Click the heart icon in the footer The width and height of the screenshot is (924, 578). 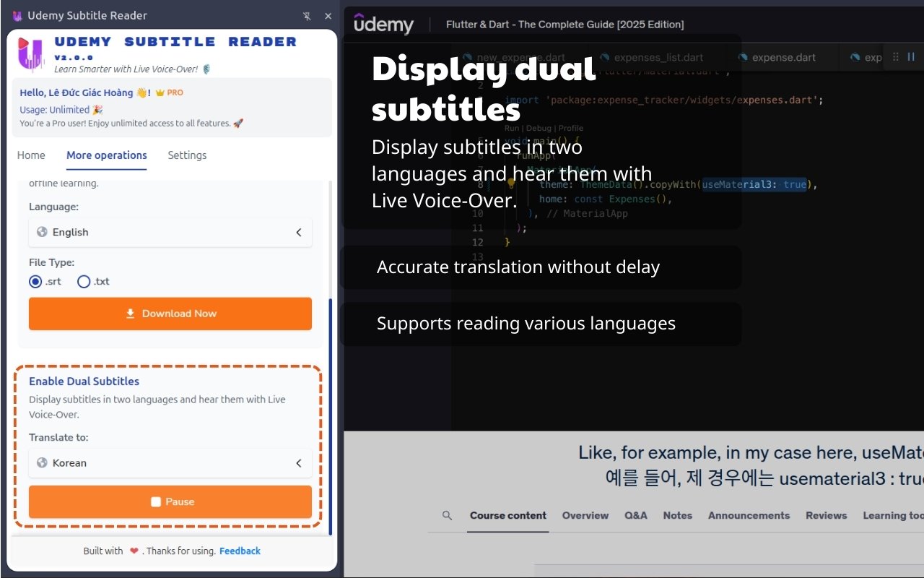(134, 551)
